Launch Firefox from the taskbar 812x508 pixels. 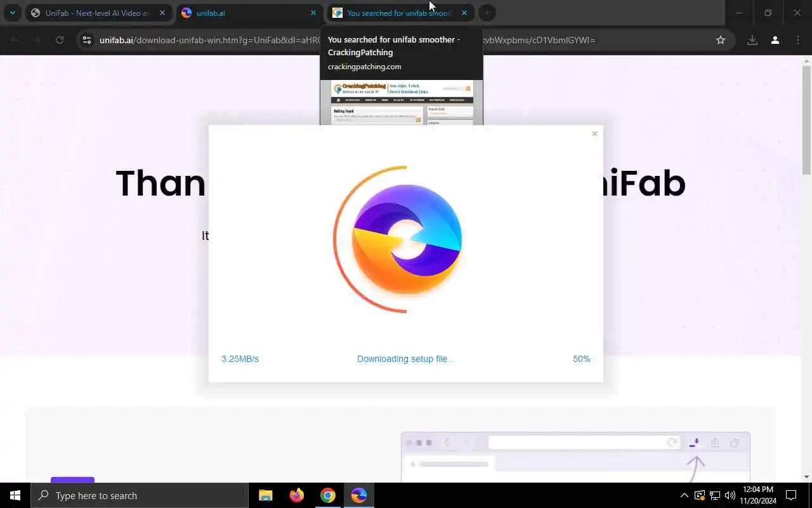[296, 495]
